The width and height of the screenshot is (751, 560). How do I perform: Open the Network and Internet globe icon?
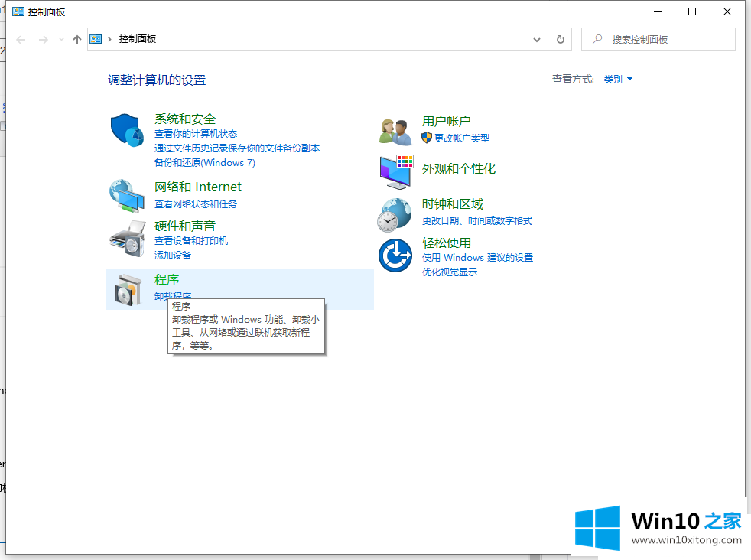(127, 196)
